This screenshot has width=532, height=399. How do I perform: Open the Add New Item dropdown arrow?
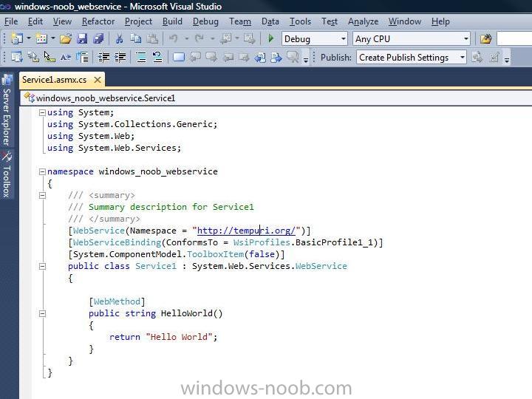pyautogui.click(x=53, y=38)
